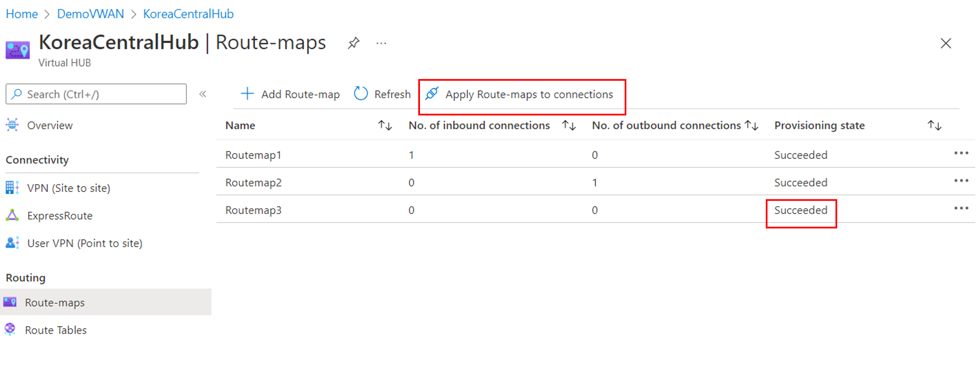
Task: Open VPN (Site to site) page
Action: tap(68, 188)
